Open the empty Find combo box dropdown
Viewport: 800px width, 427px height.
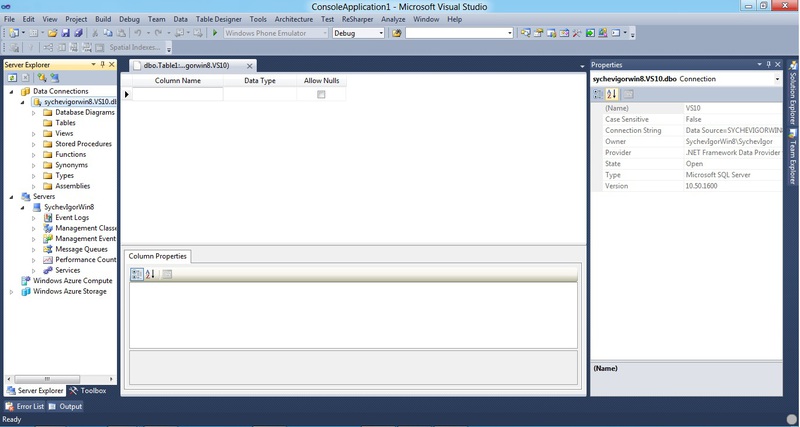pos(510,33)
